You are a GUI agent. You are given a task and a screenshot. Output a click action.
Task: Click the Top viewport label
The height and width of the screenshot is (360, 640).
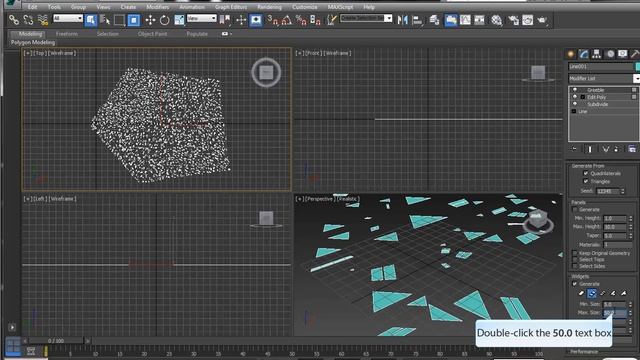click(x=40, y=53)
